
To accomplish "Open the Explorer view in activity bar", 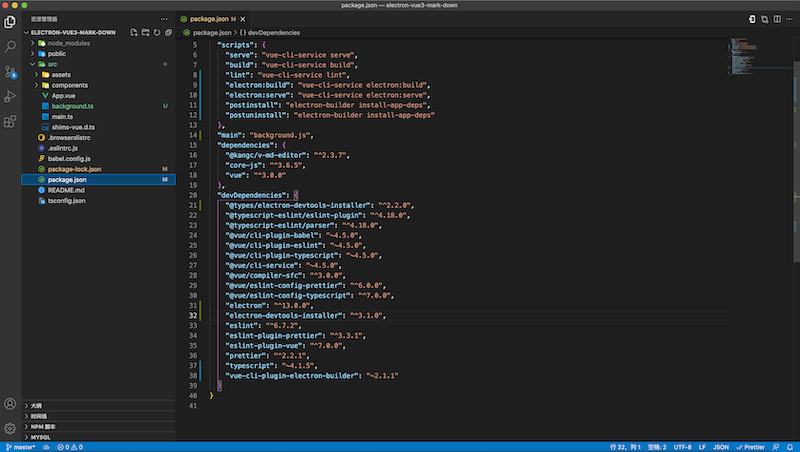I will pos(10,21).
